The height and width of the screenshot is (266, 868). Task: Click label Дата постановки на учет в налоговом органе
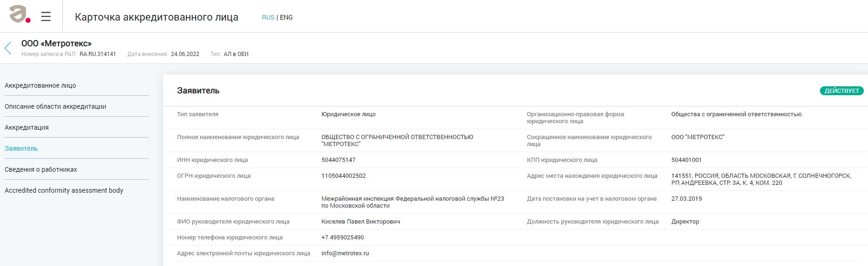point(592,199)
